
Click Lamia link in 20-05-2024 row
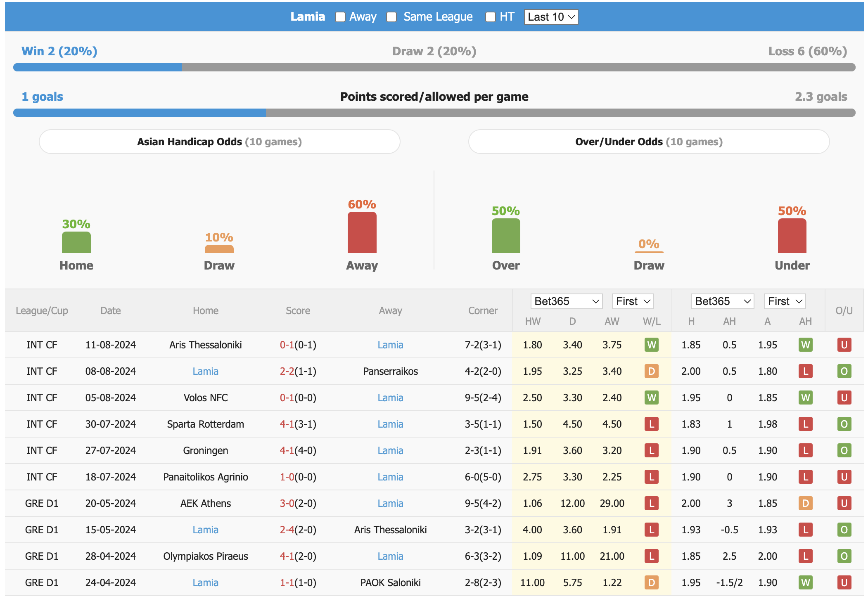click(390, 503)
